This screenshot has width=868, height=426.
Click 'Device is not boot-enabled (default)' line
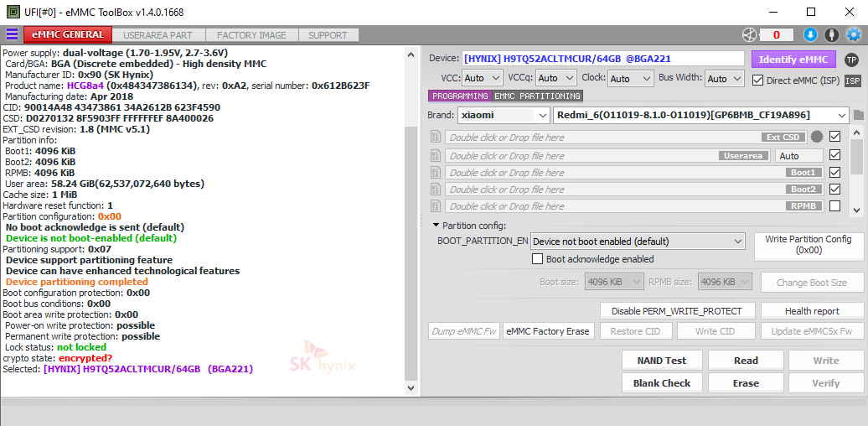[x=91, y=238]
